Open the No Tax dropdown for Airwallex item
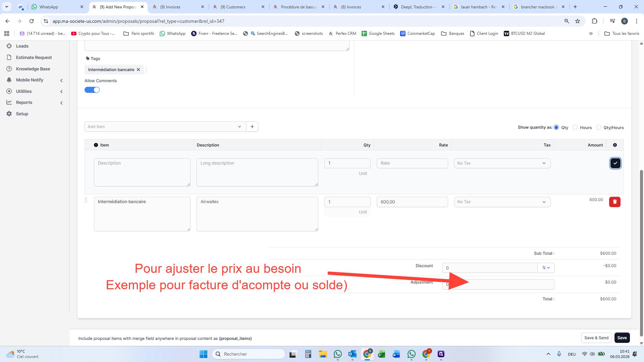This screenshot has height=362, width=644. 502,202
